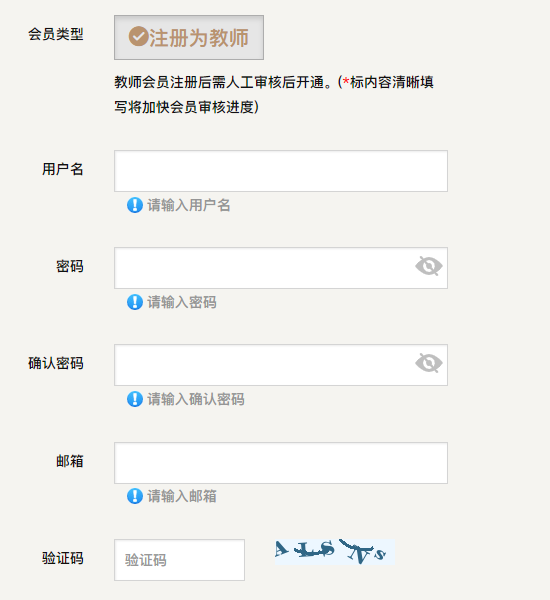Click the 请输入用户名 hint text
Viewport: 550px width, 600px height.
click(x=189, y=205)
